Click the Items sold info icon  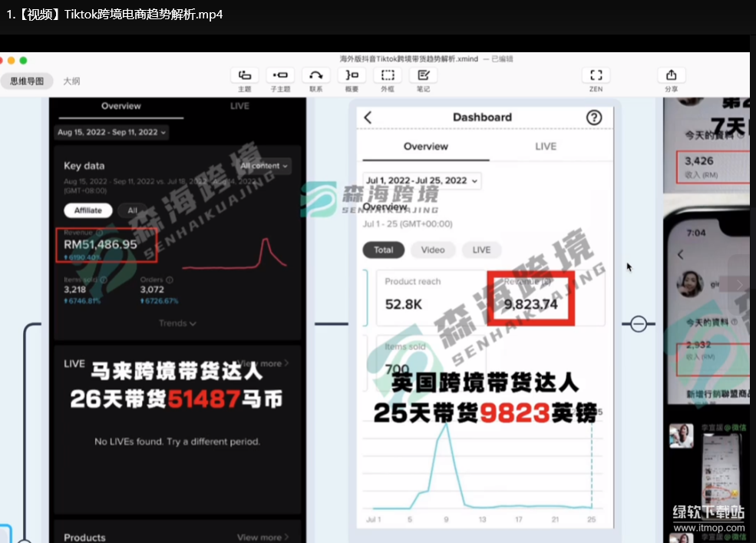103,280
